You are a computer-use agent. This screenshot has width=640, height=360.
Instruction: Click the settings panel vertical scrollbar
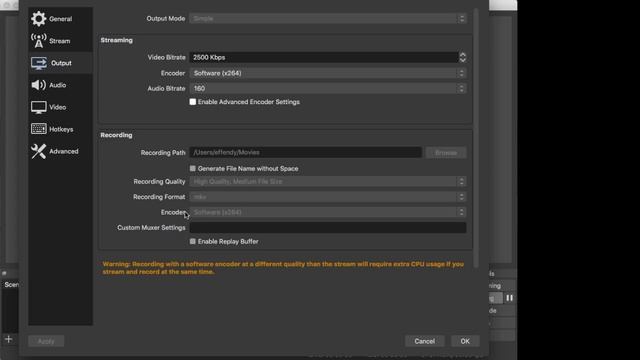[x=476, y=138]
